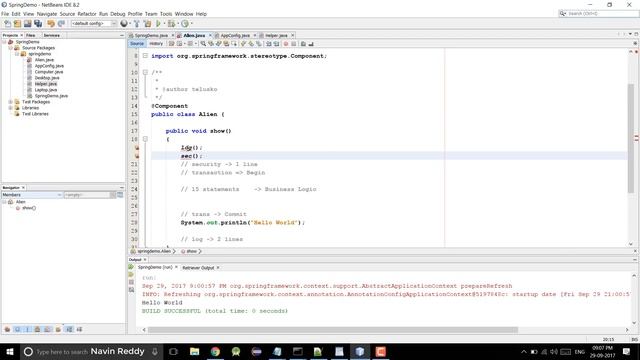The image size is (640, 360).
Task: Collapse the show() method fold at line 18
Action: click(x=145, y=139)
